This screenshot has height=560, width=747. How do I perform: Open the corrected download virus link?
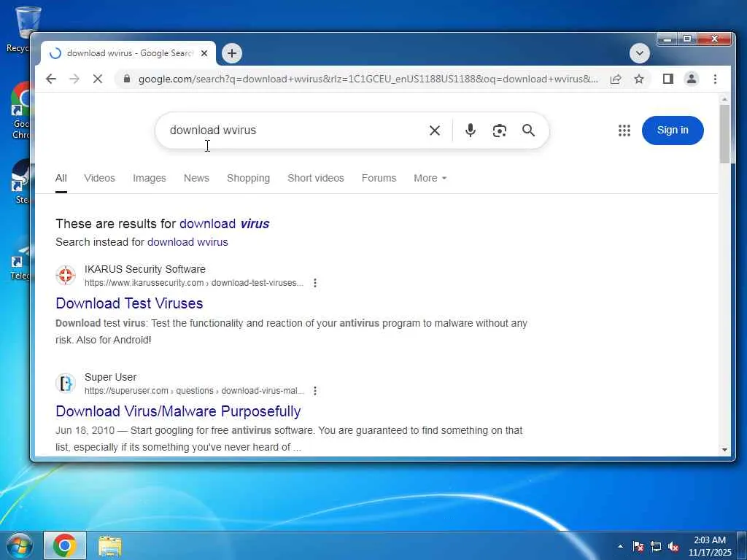point(225,224)
